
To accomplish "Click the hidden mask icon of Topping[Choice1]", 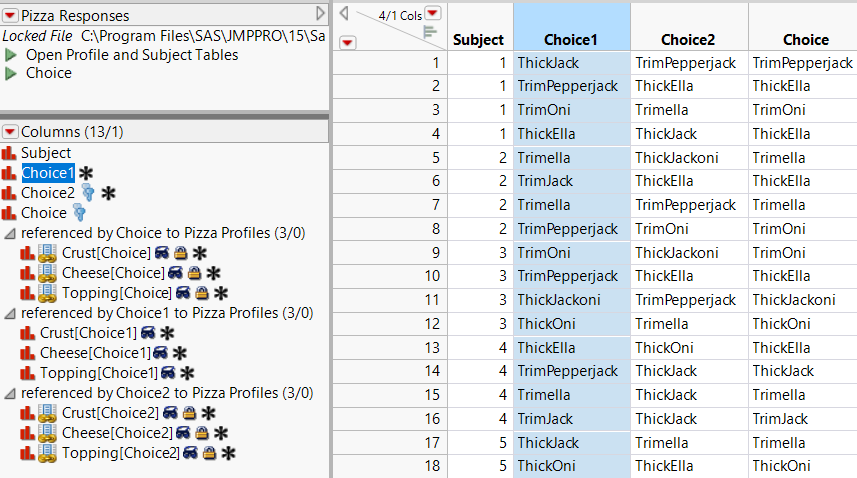I will pos(168,373).
